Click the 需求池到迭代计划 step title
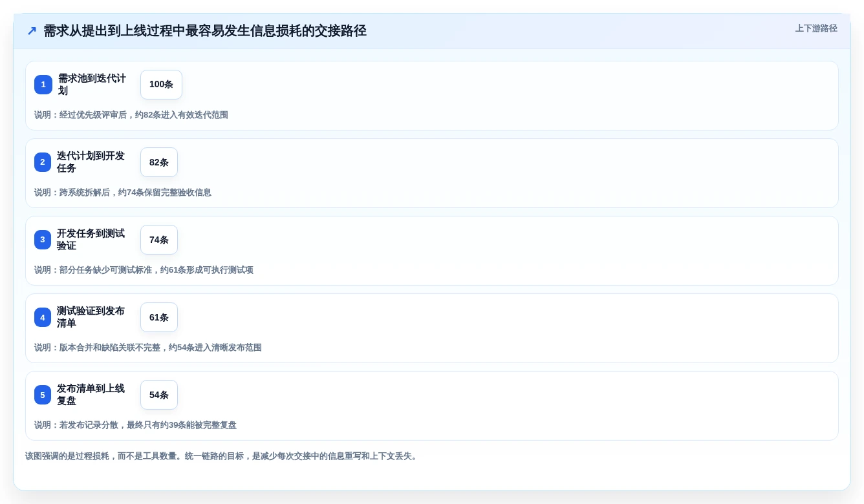Viewport: 864px width, 504px height. [92, 85]
